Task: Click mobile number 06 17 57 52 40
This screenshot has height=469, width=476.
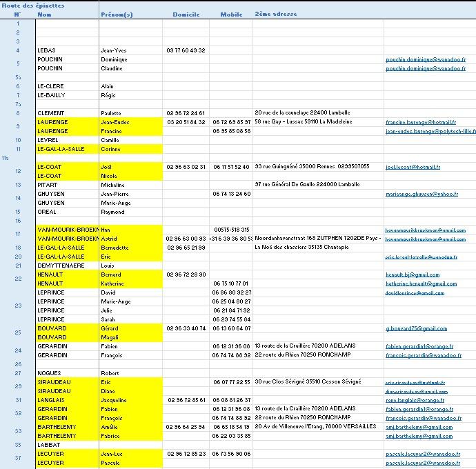Action: point(231,167)
